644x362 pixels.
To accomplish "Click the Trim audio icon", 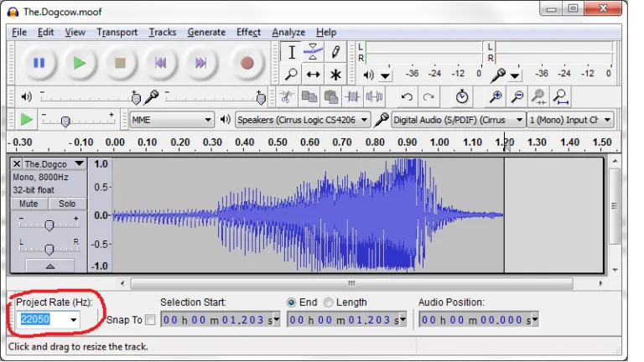I will pyautogui.click(x=352, y=97).
